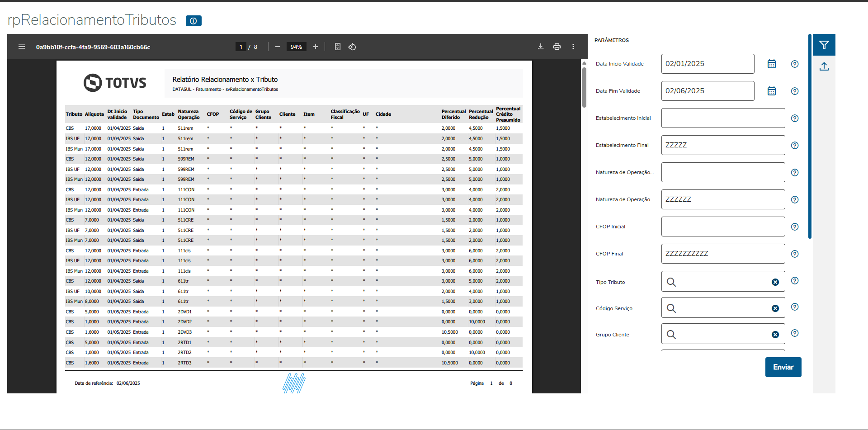Click the Enviar button

783,367
